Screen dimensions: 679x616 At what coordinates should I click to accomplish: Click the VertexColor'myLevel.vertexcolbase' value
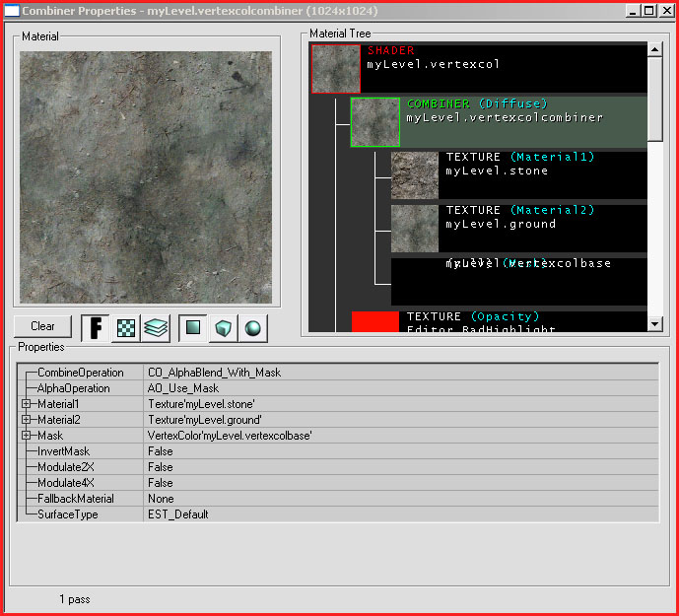pyautogui.click(x=230, y=436)
